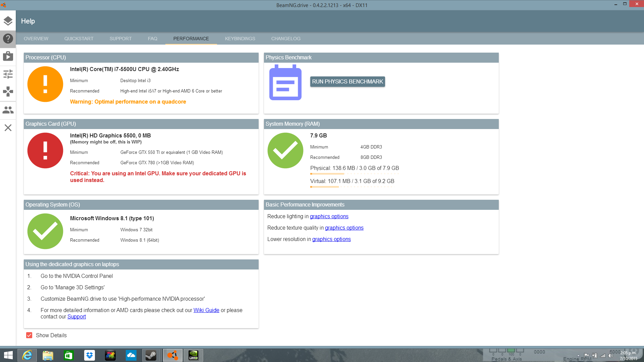
Task: Click the NVIDIA icon in the taskbar
Action: click(194, 355)
